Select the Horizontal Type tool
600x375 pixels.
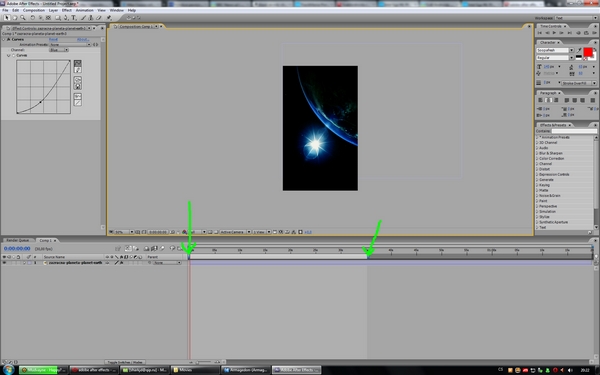[x=74, y=18]
